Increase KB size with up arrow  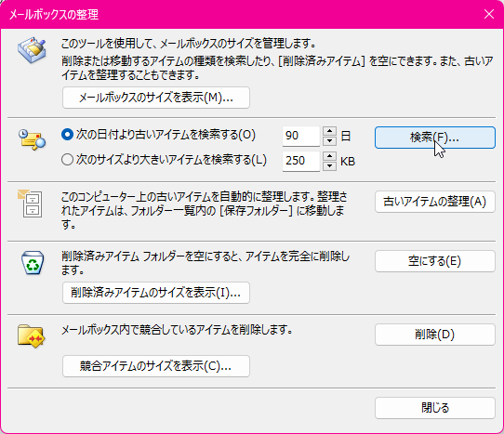pos(329,156)
